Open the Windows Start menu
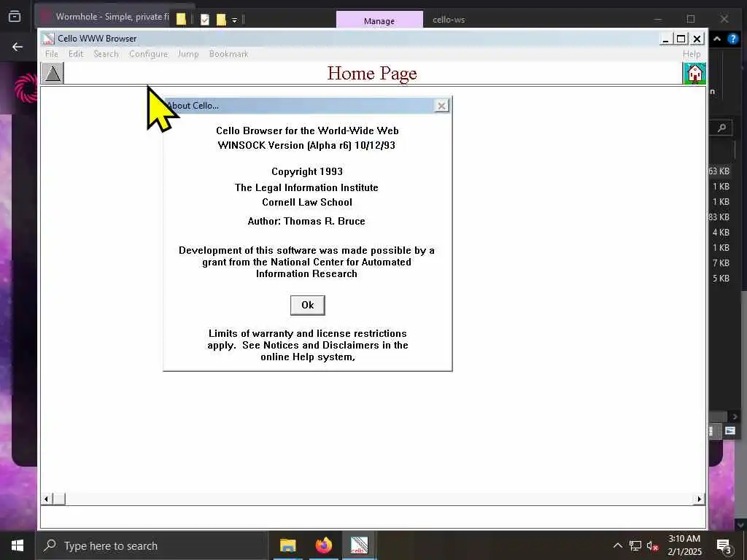This screenshot has height=560, width=747. (x=18, y=545)
